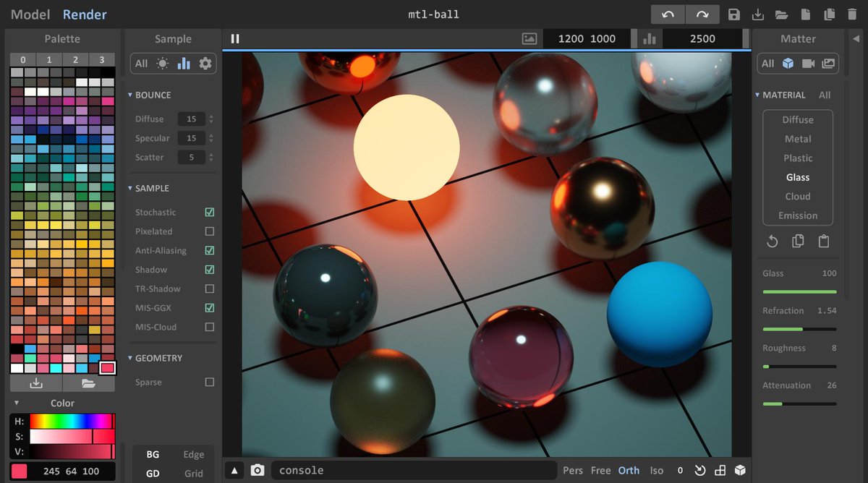Select the sun lighting settings icon
Screen dimensions: 868x483
(x=163, y=64)
